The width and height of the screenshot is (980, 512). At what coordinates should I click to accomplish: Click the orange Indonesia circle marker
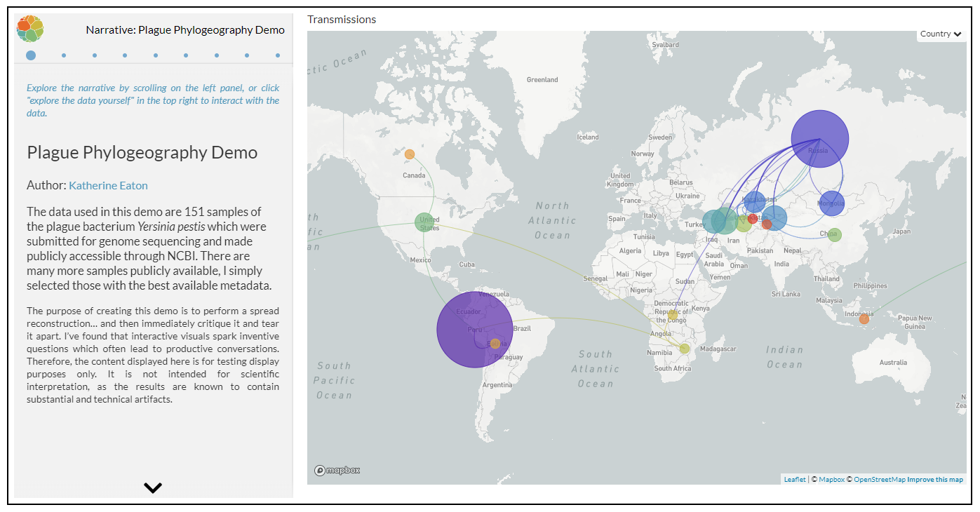click(864, 319)
